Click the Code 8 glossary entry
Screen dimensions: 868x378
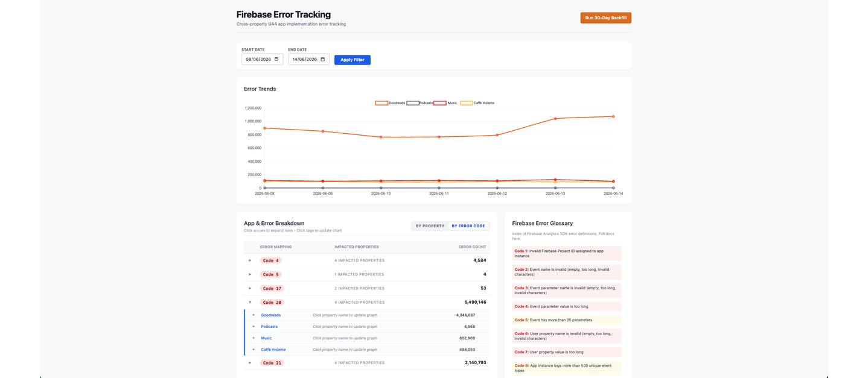[566, 368]
